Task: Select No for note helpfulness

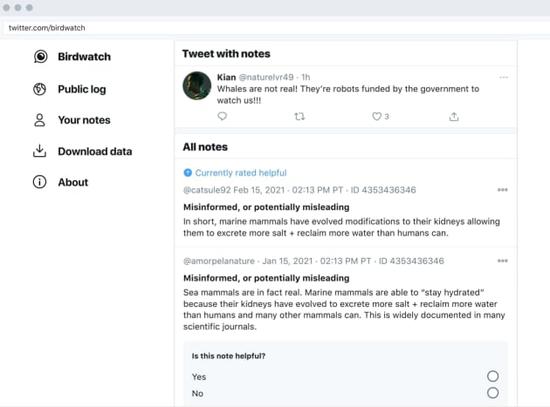Action: 493,393
